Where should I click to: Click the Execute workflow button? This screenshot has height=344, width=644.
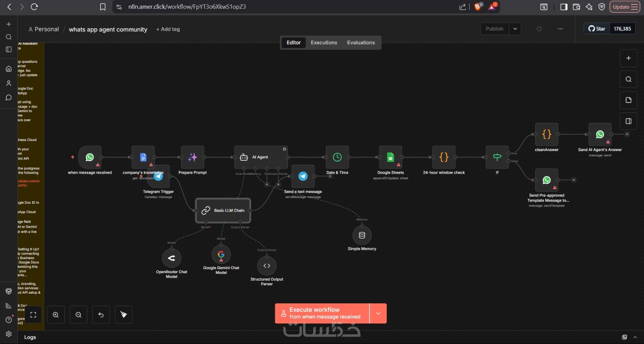pyautogui.click(x=322, y=313)
